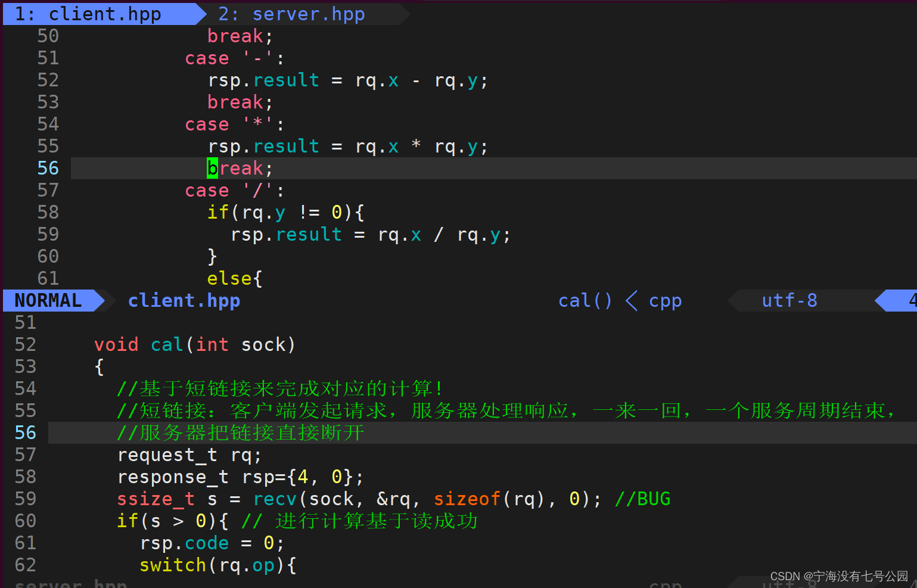
Task: Click the case '-' line
Action: (x=234, y=58)
